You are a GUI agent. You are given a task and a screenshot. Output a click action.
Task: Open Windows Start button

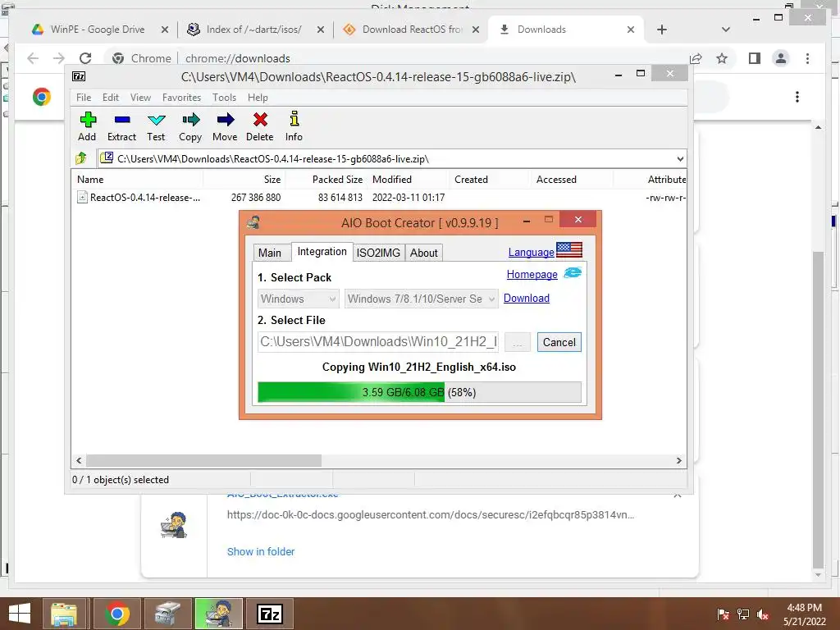tap(20, 614)
